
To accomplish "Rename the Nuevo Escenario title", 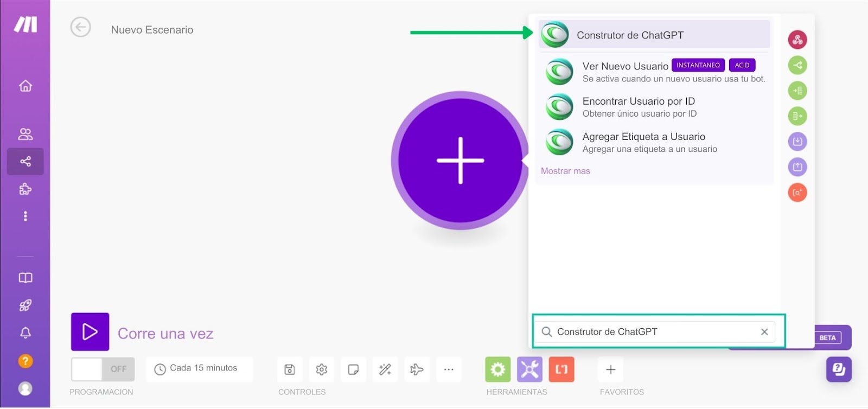I will [152, 30].
